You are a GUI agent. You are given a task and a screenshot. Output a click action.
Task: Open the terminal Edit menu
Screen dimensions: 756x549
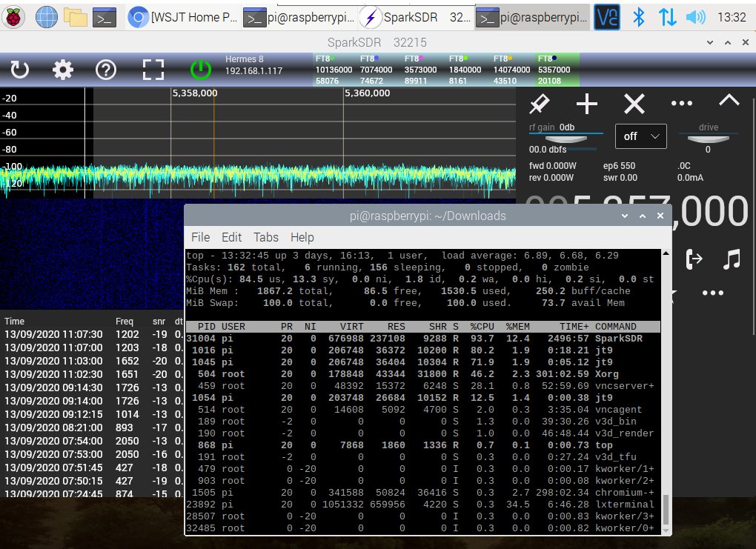[231, 237]
